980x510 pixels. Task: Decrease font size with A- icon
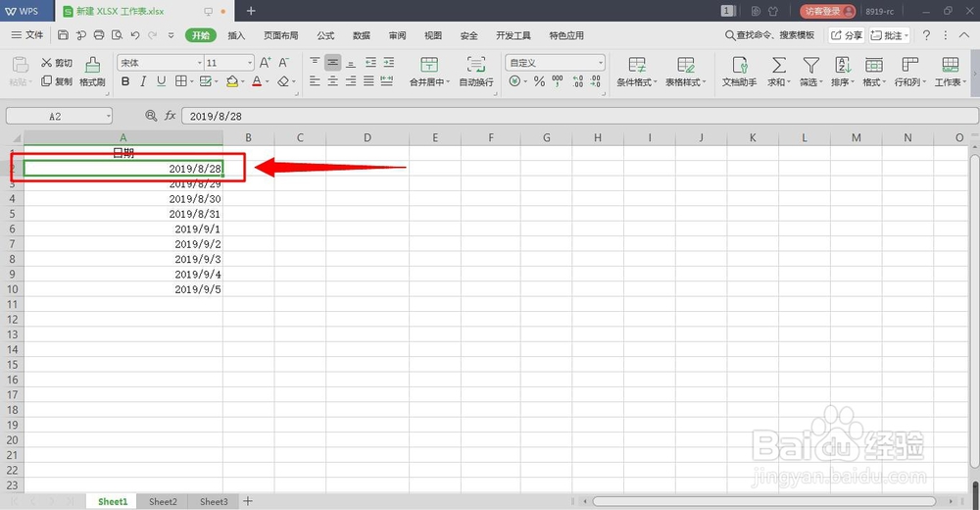click(x=284, y=63)
